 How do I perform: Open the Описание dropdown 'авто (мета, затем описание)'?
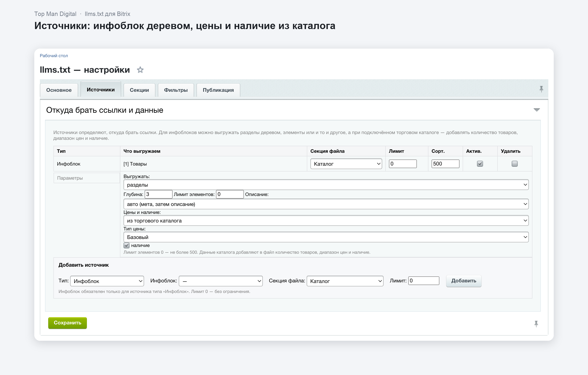pos(326,204)
